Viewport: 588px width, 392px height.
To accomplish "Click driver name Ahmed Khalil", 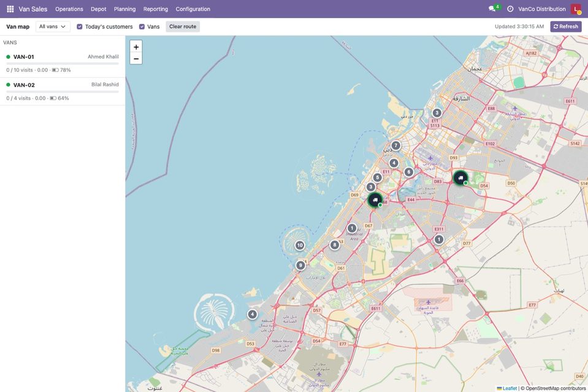I will tap(103, 56).
